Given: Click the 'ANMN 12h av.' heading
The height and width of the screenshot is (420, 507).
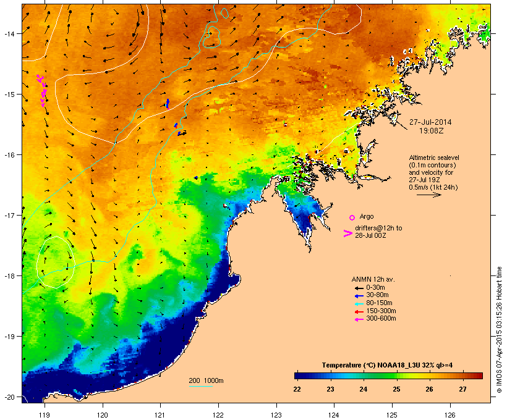Looking at the screenshot, I should [373, 279].
